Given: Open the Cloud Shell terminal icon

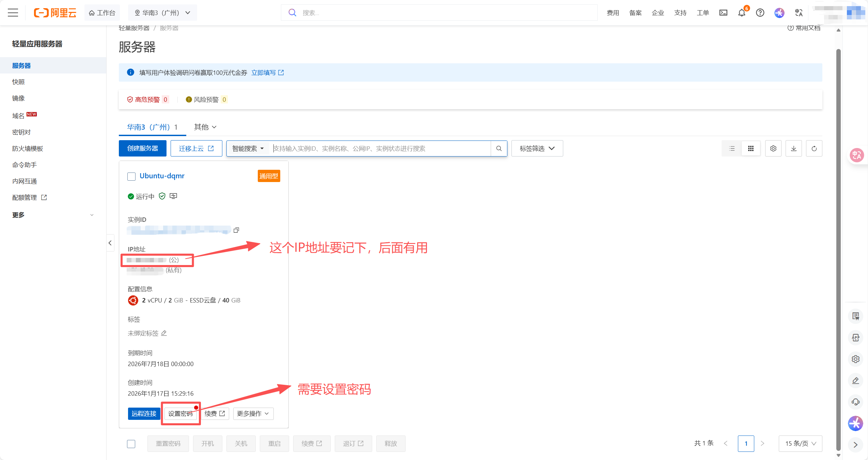Looking at the screenshot, I should 723,13.
